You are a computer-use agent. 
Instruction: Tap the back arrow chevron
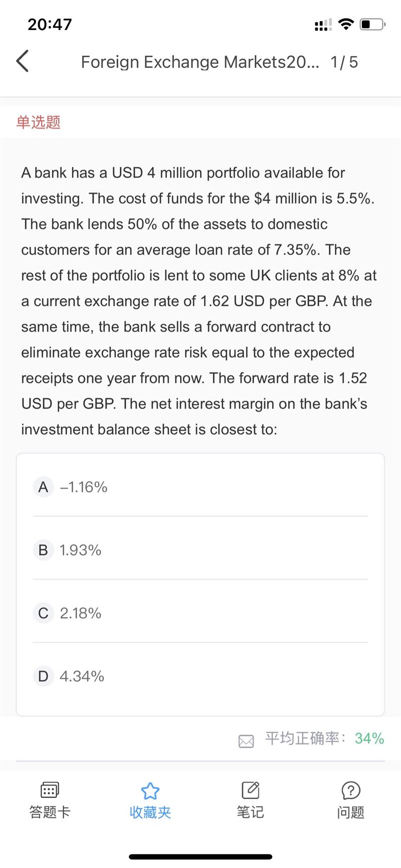(23, 61)
